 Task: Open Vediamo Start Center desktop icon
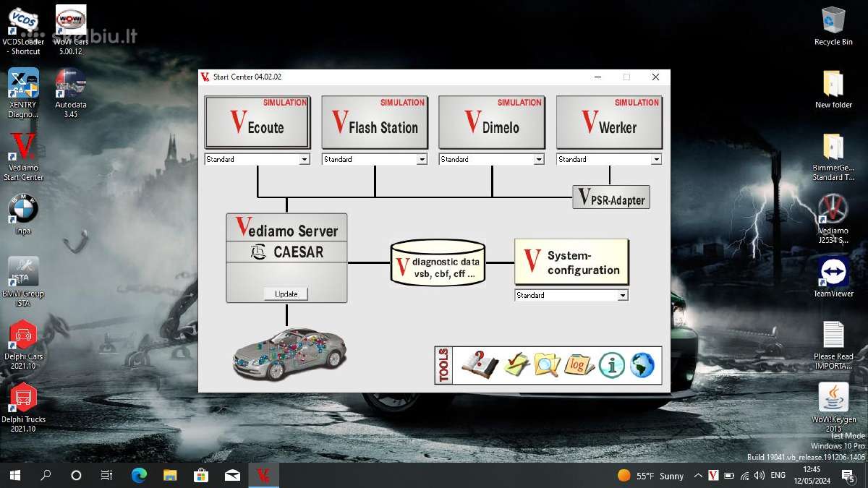[x=23, y=156]
